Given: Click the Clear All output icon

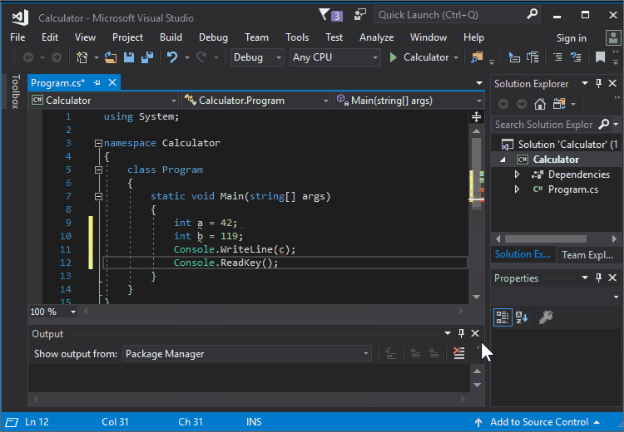Looking at the screenshot, I should [459, 353].
